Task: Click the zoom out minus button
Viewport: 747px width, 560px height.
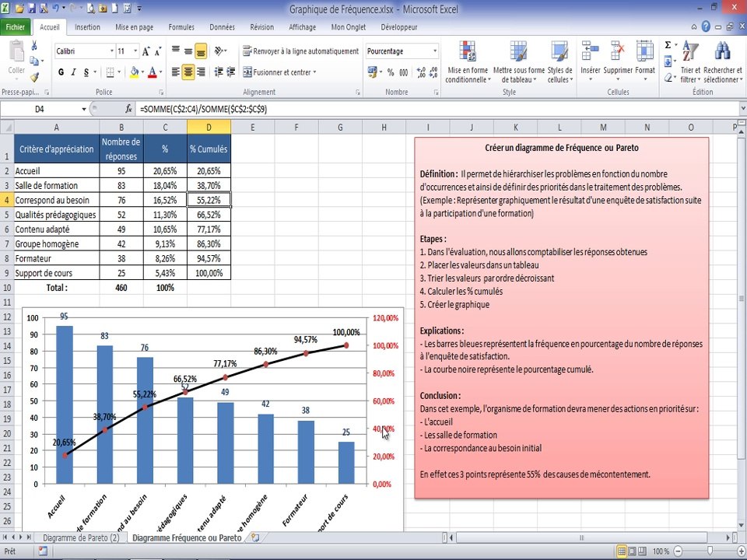Action: pos(679,551)
